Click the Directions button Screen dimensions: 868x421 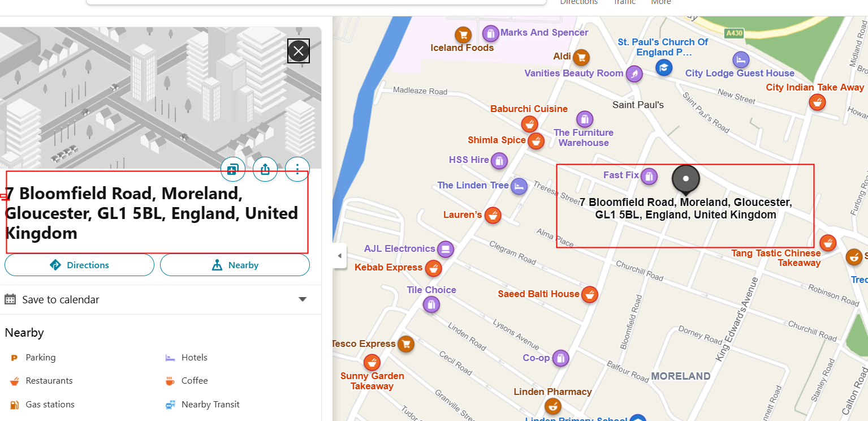click(x=79, y=265)
